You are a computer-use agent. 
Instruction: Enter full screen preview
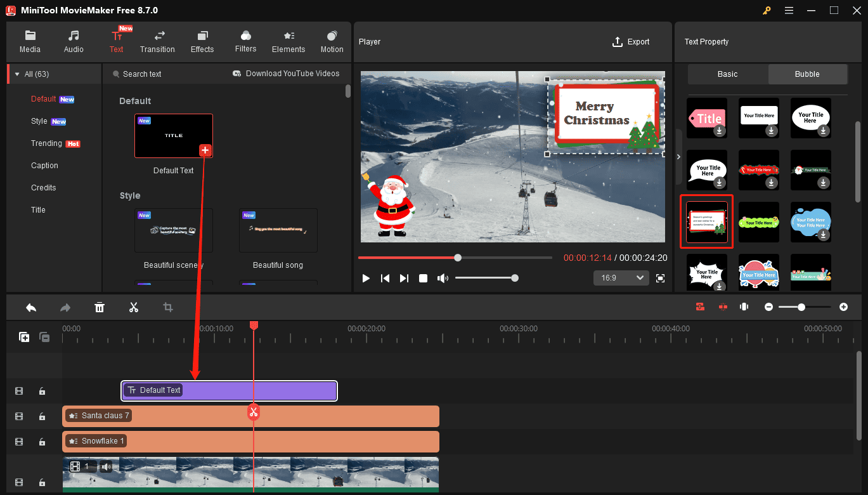660,278
